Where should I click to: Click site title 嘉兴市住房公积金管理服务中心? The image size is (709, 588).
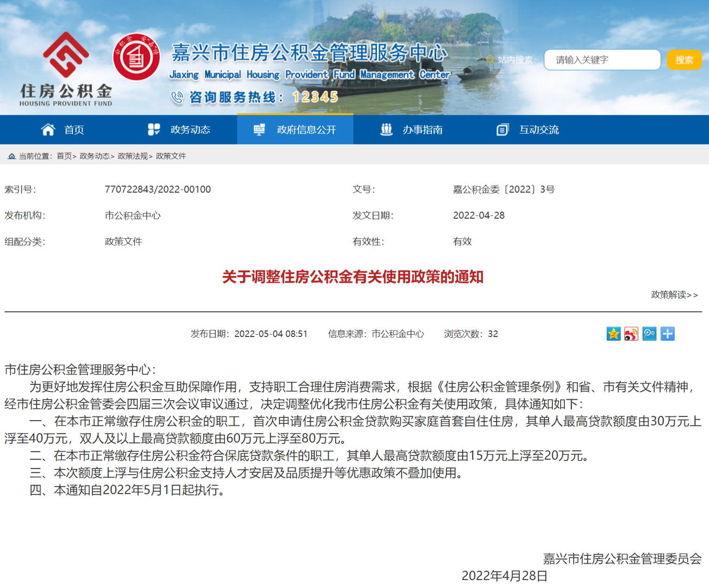[310, 53]
